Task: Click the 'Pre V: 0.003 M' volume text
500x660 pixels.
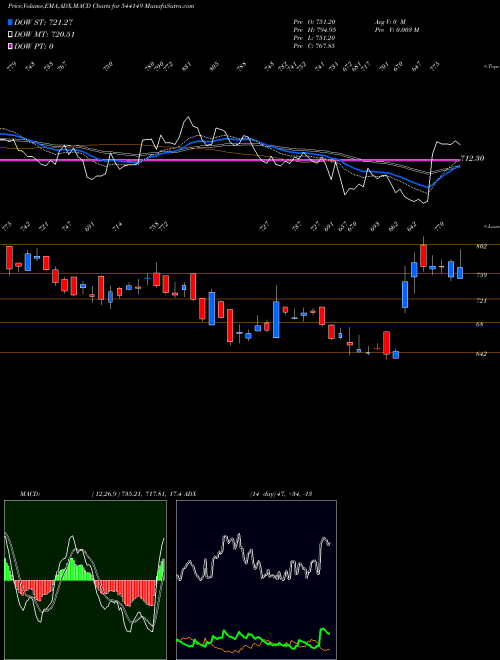Action: (x=396, y=30)
